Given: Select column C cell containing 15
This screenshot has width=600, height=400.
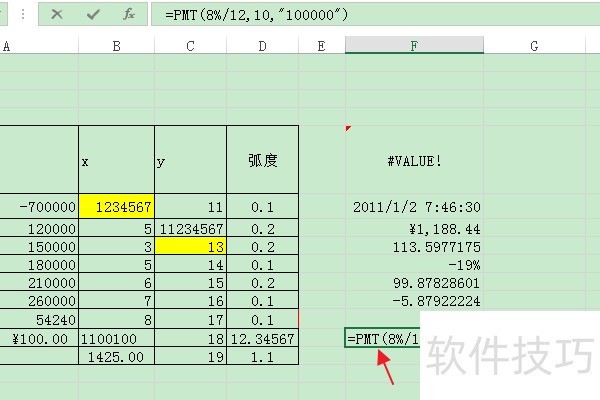Looking at the screenshot, I should pyautogui.click(x=190, y=282).
